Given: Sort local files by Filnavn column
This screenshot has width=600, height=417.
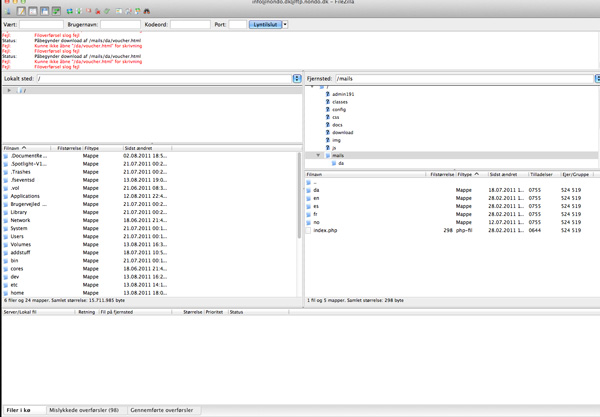Looking at the screenshot, I should [x=26, y=148].
